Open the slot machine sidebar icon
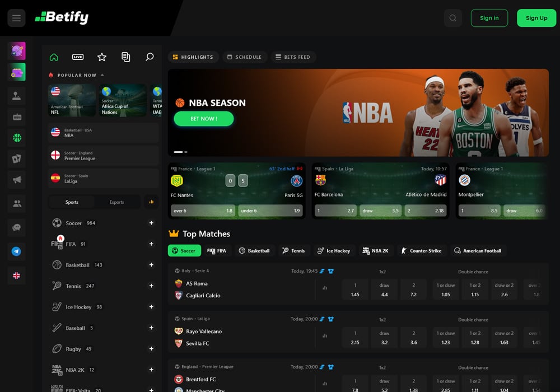The width and height of the screenshot is (560, 392). point(17,116)
